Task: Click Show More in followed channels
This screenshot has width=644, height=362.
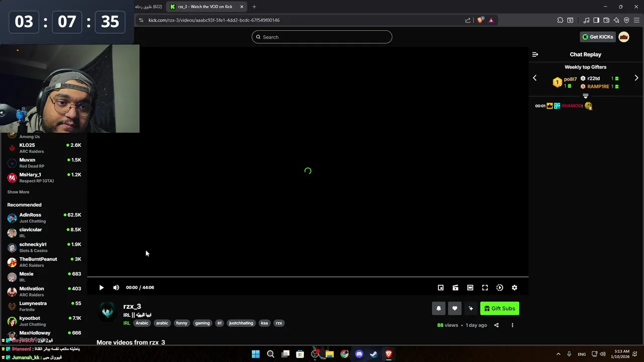Action: coord(18,192)
